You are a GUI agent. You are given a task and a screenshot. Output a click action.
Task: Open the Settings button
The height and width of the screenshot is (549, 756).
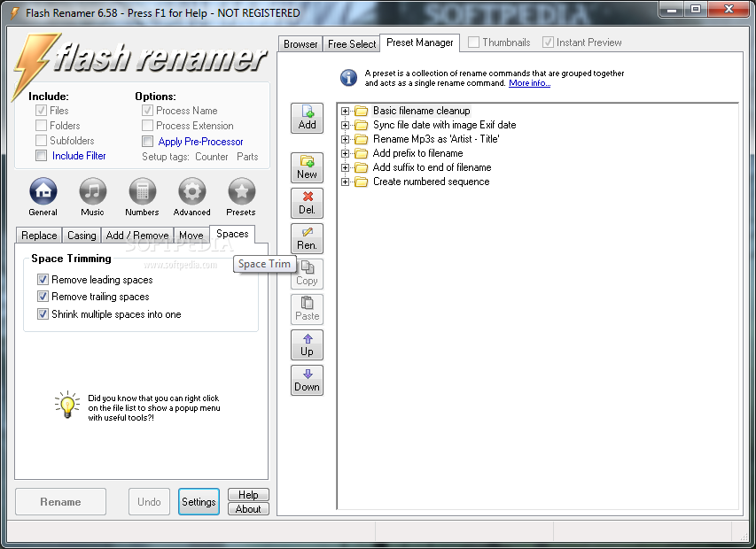[x=199, y=502]
